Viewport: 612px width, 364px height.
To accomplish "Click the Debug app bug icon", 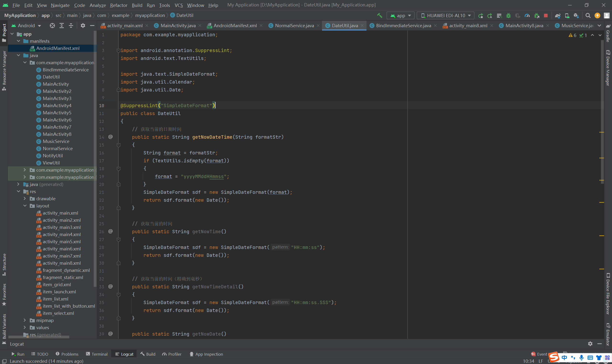I will tap(508, 16).
